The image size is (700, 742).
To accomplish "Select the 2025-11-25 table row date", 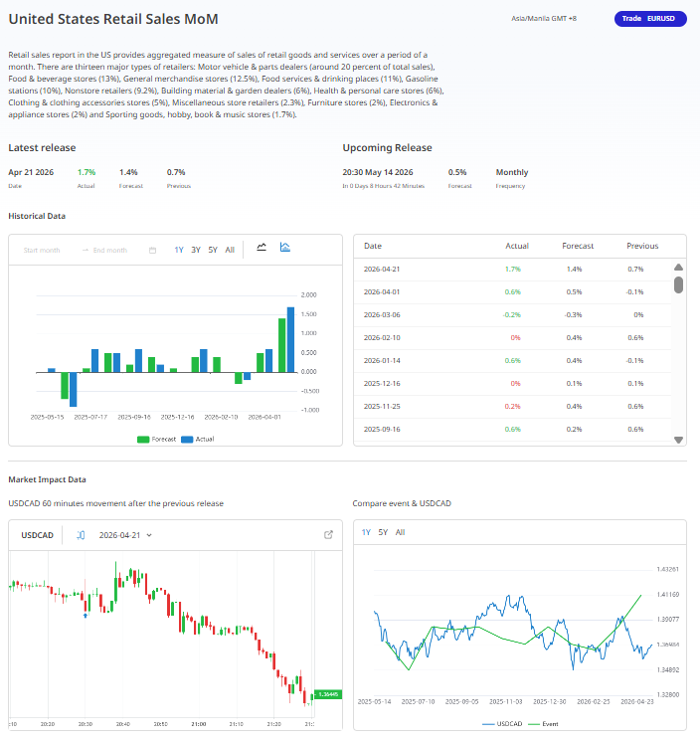I will click(382, 407).
